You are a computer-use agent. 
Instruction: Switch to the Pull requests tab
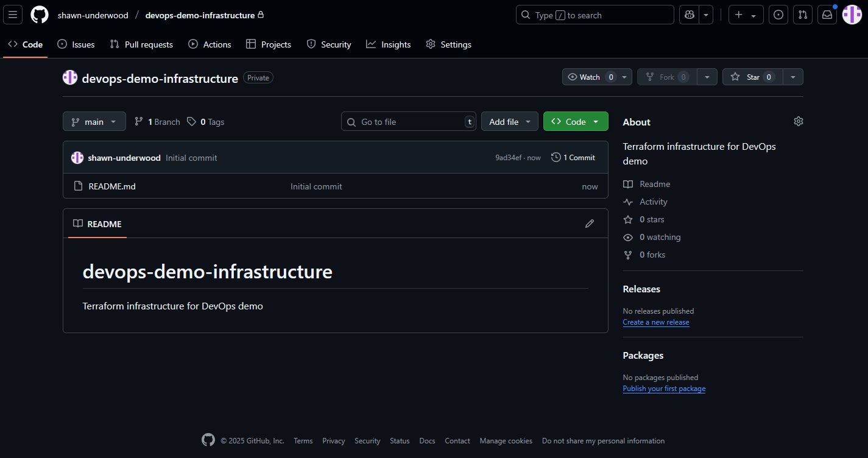141,44
